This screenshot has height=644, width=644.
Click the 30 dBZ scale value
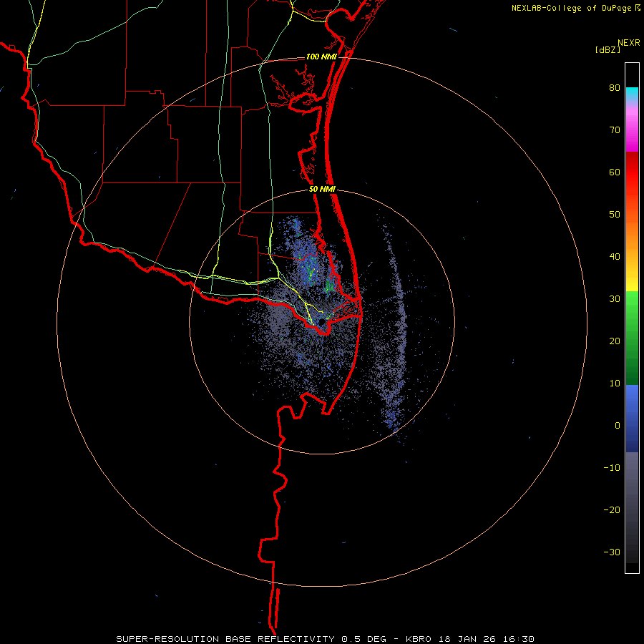(615, 298)
